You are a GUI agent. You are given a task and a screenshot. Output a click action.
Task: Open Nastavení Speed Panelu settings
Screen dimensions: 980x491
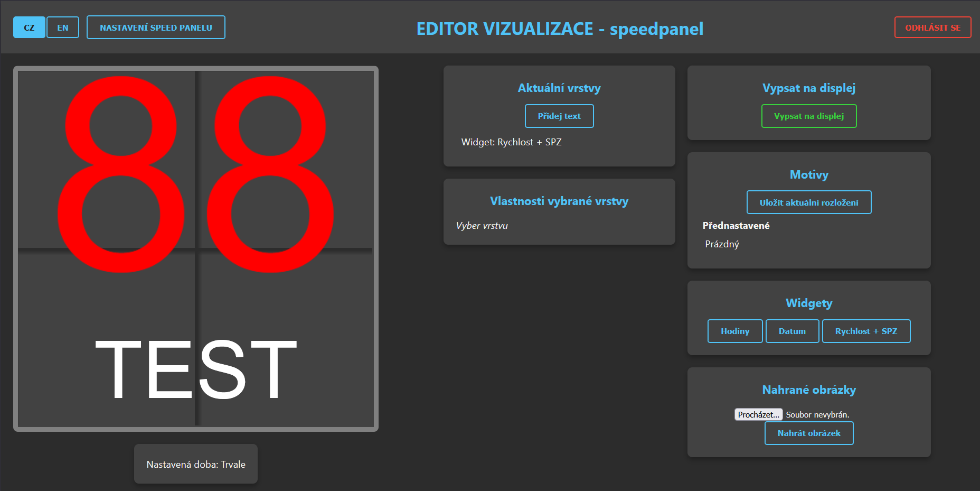click(x=156, y=27)
